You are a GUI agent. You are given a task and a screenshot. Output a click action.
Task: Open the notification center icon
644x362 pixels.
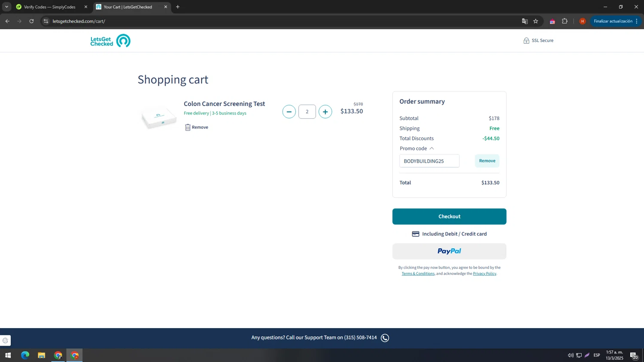pos(634,355)
